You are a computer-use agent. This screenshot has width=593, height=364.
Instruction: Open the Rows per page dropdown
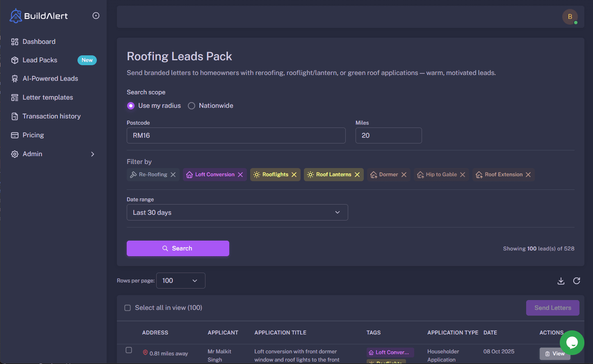coord(180,281)
